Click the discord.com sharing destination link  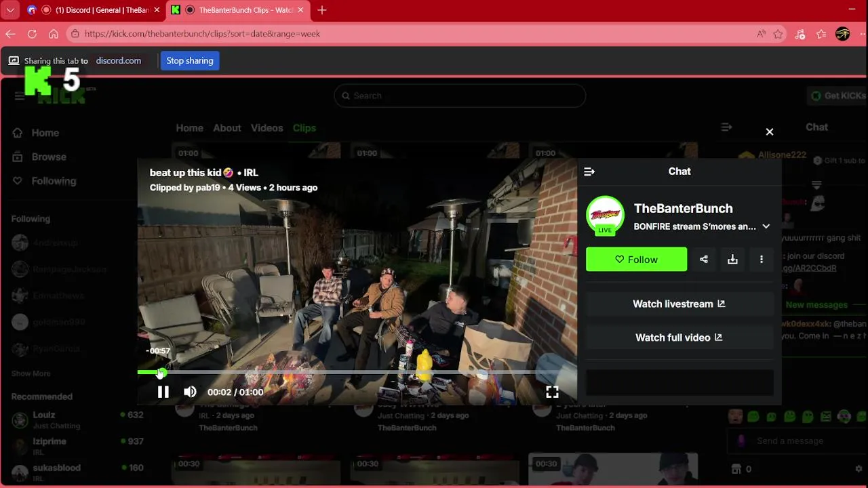(x=119, y=60)
